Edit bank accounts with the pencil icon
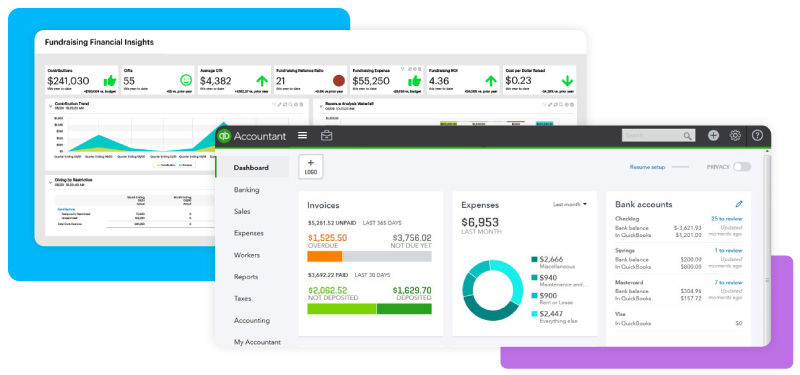Viewport: 800px width, 375px height. (739, 204)
